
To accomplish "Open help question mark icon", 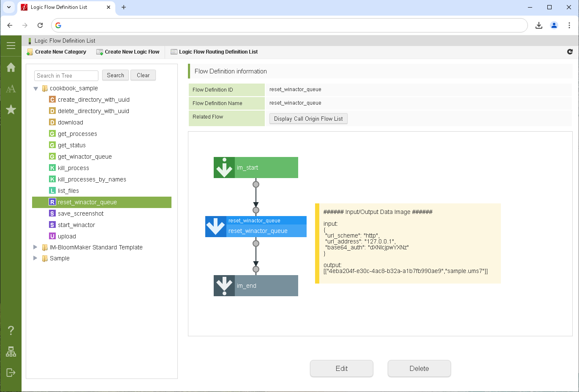I will [x=11, y=330].
